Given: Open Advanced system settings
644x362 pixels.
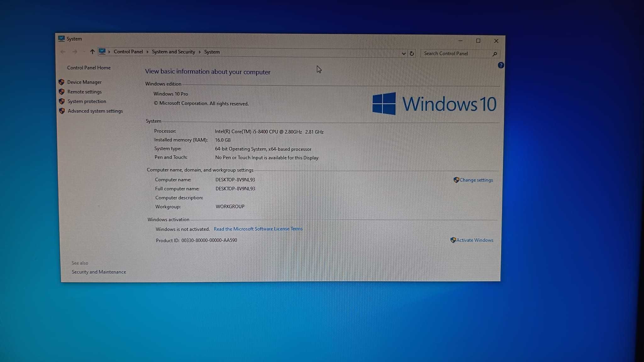Looking at the screenshot, I should (95, 111).
